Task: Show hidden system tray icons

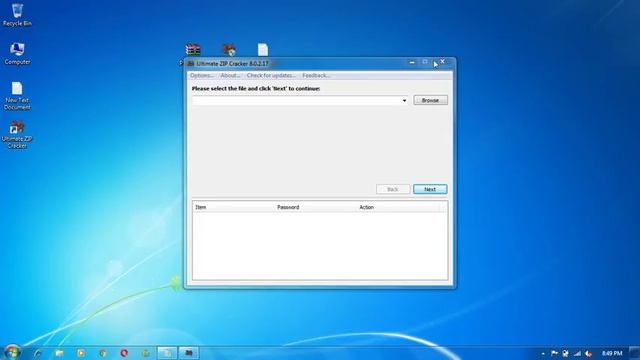Action: [x=543, y=353]
